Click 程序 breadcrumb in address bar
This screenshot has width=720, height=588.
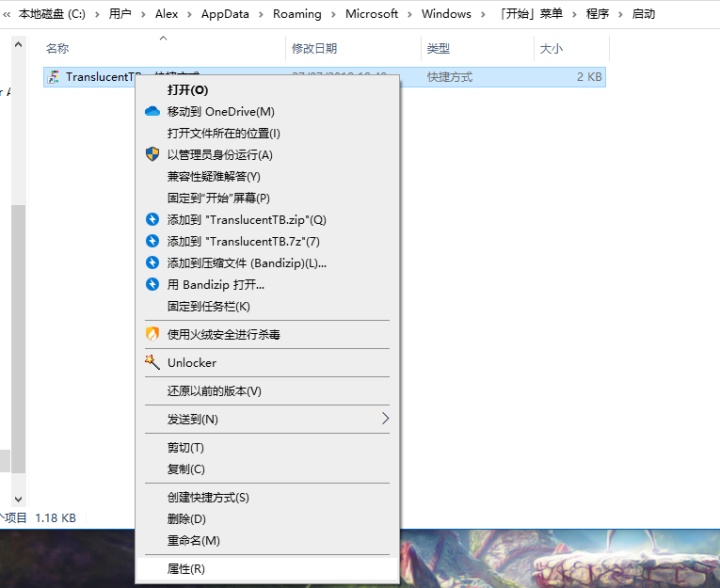click(x=597, y=14)
